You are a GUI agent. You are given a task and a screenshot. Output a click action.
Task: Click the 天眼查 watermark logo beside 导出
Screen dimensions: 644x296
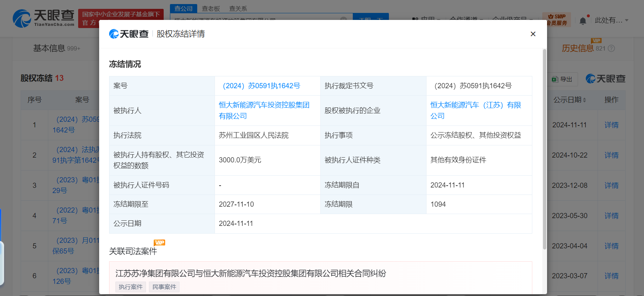(x=606, y=79)
